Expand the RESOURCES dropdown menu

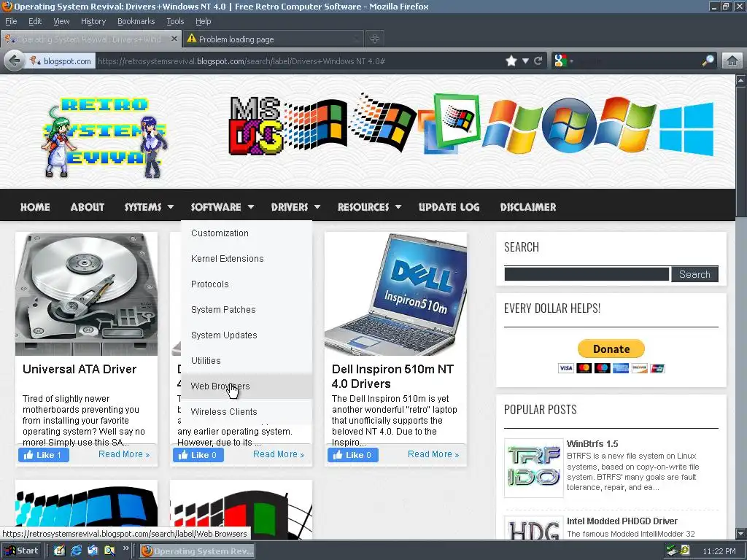369,207
